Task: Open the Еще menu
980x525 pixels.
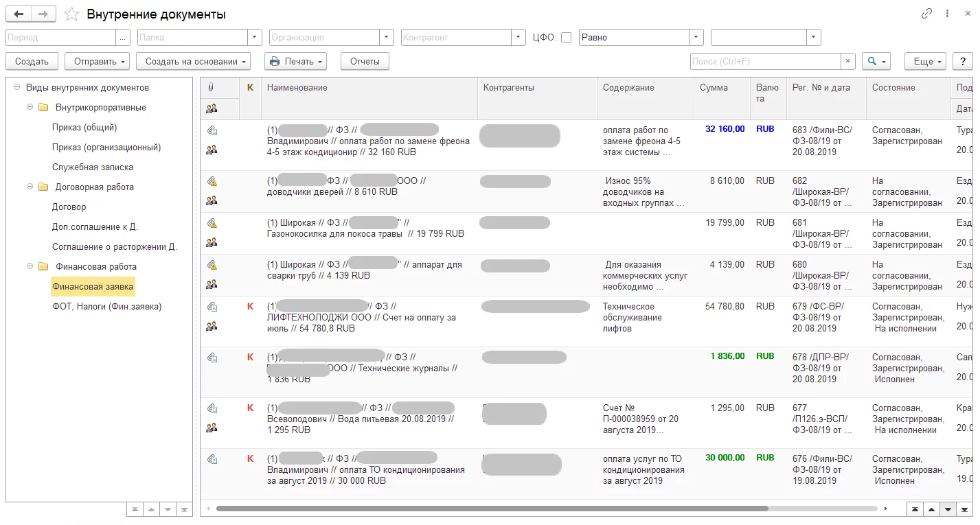Action: (925, 61)
